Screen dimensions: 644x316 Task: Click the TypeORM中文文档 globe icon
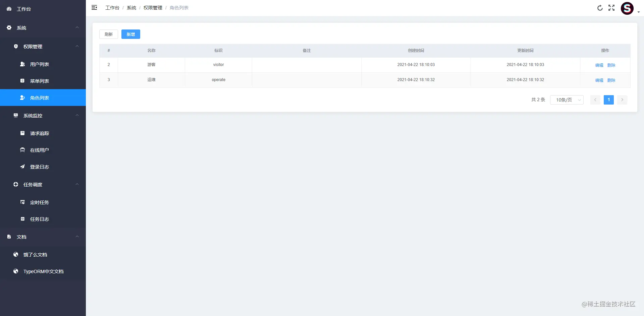(16, 271)
